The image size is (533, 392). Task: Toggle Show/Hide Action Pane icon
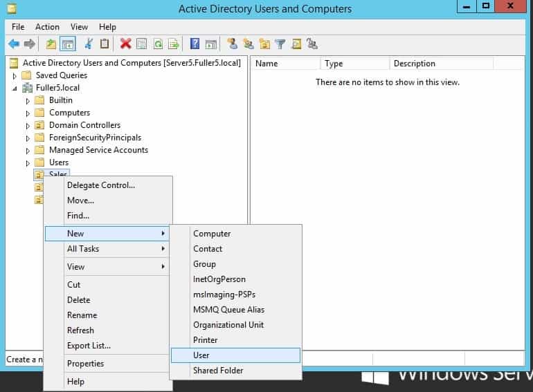[x=210, y=44]
